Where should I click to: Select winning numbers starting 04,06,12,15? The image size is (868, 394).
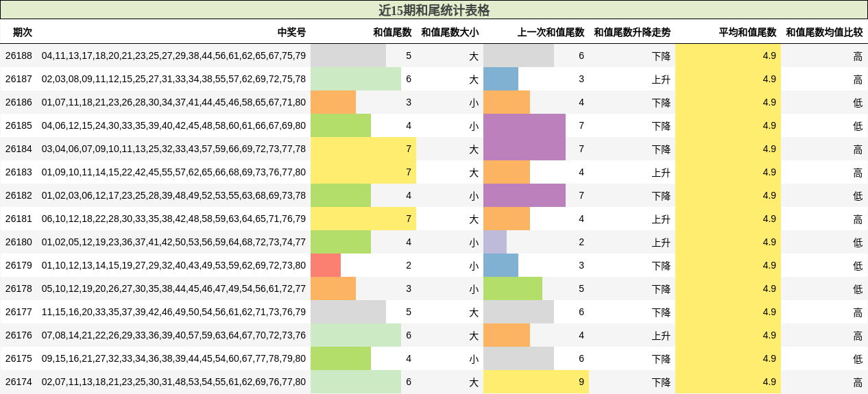[173, 125]
